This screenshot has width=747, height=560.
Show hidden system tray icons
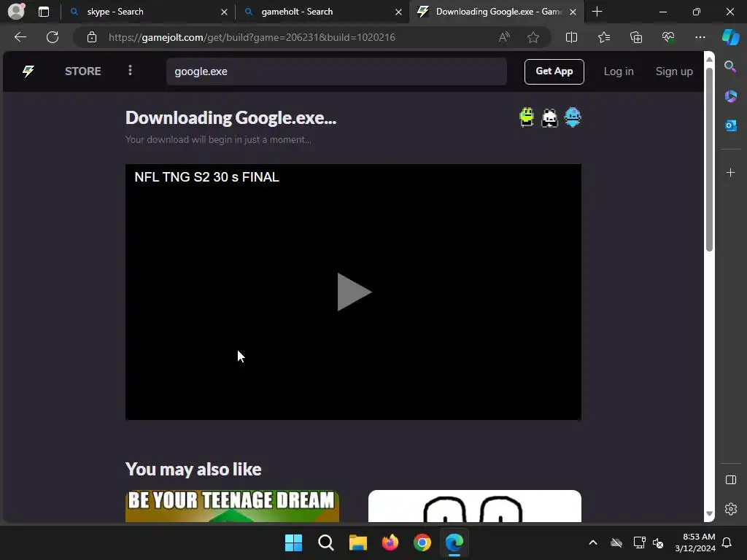point(592,542)
